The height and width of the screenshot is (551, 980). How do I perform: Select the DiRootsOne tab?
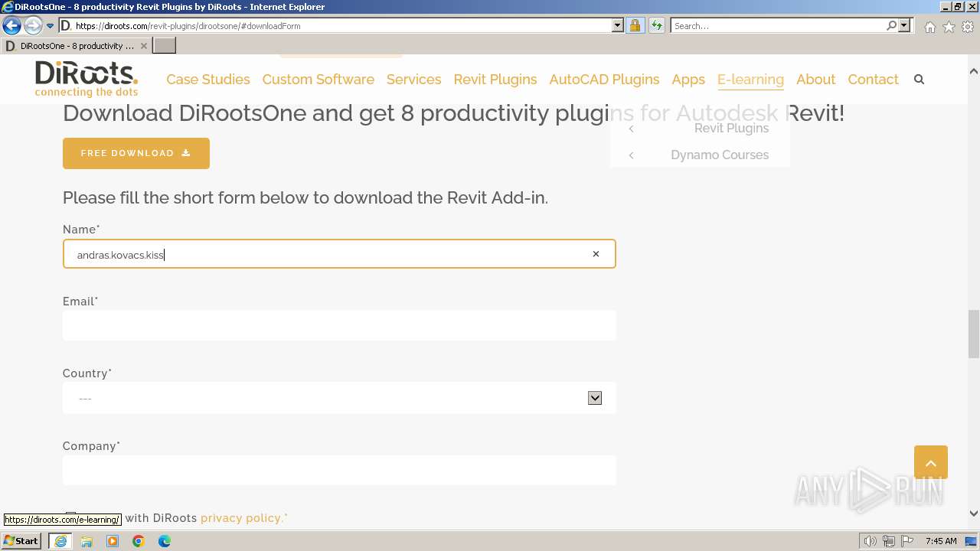coord(77,46)
